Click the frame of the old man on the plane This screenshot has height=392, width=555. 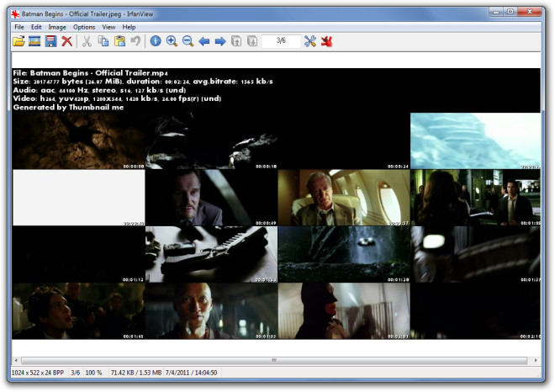point(344,198)
